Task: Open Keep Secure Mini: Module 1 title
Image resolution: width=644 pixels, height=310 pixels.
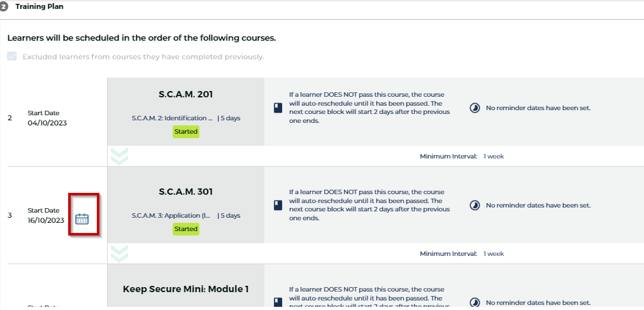Action: (x=185, y=289)
